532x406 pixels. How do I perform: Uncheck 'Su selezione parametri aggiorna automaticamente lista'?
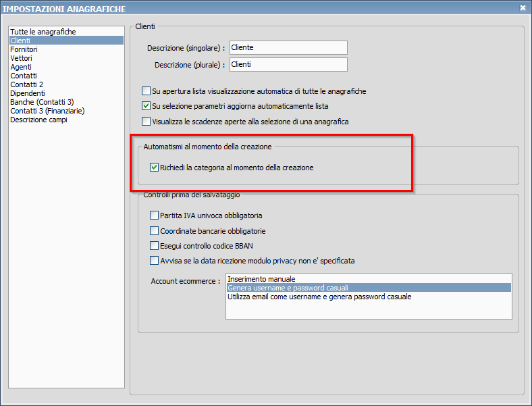click(146, 106)
